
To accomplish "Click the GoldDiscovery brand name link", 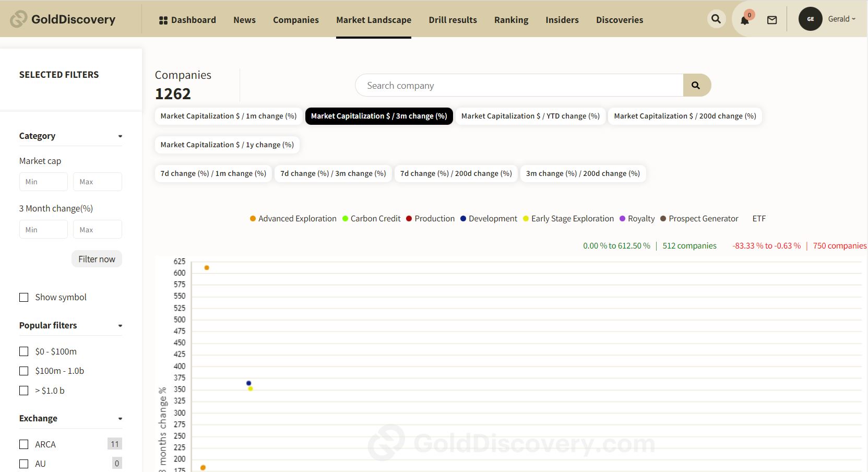I will [x=73, y=20].
